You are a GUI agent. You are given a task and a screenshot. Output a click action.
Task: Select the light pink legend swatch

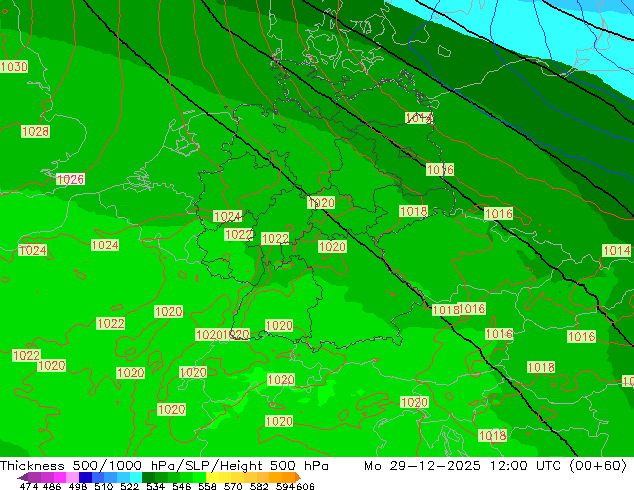tap(72, 477)
